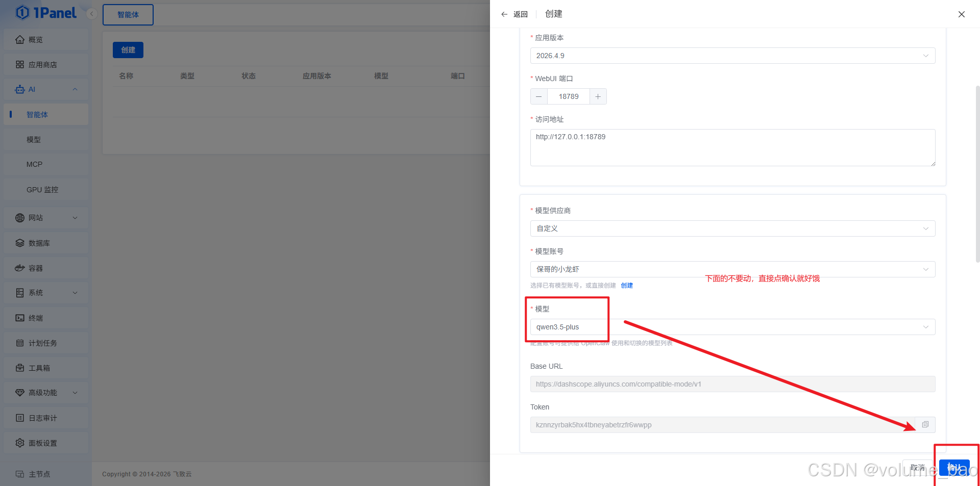980x486 pixels.
Task: Click the 应用版本 column header in the table
Action: 317,76
